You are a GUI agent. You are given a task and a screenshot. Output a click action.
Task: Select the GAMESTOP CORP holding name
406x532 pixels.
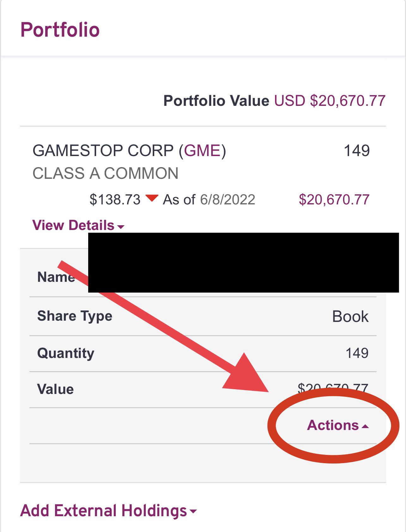(103, 151)
